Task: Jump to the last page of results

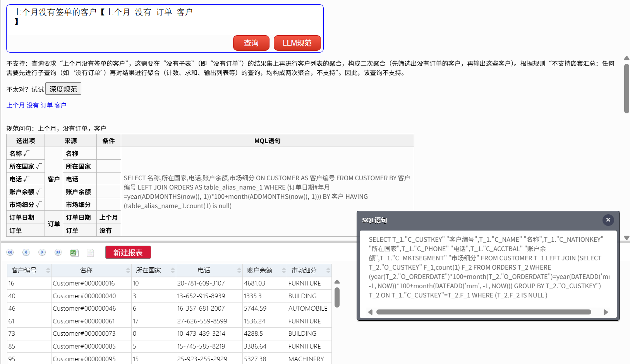Action: click(x=58, y=253)
